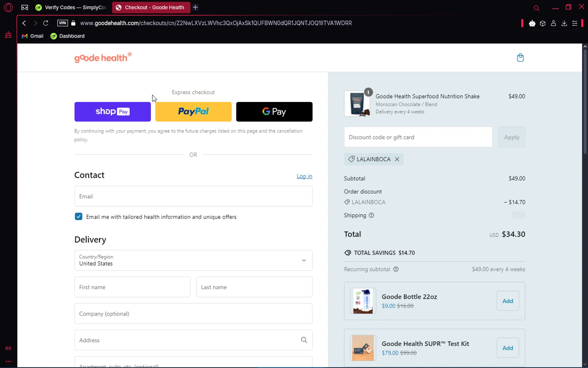This screenshot has height=368, width=588.
Task: Pay with Google Pay
Action: coord(274,112)
